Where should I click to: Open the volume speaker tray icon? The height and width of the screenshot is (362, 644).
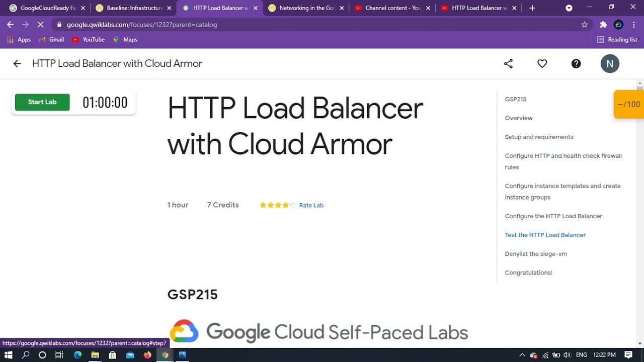(568, 355)
